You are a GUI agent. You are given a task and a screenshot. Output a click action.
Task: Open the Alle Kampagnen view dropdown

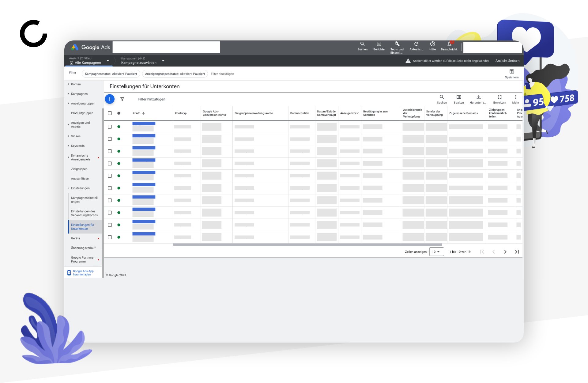[x=108, y=61]
